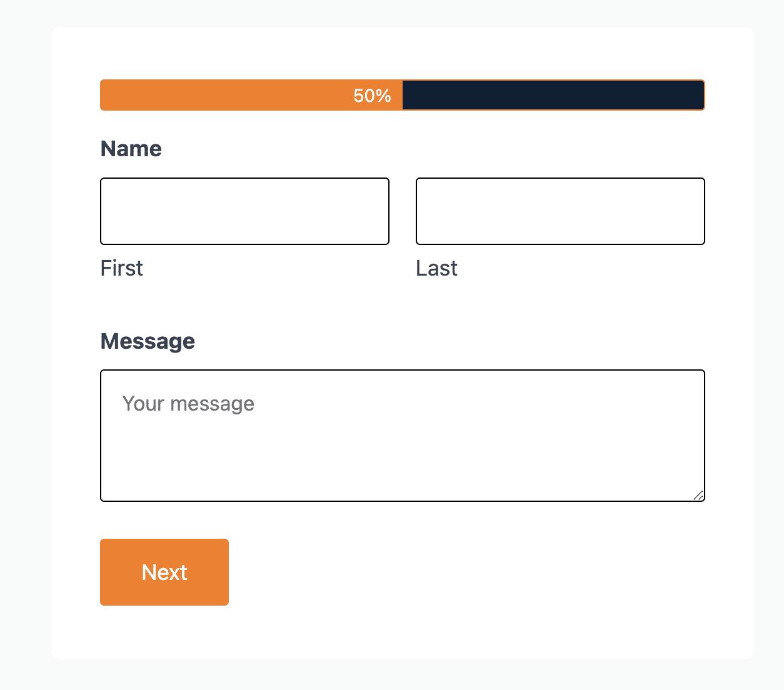The width and height of the screenshot is (784, 690).
Task: Focus the Last name input field
Action: 560,211
